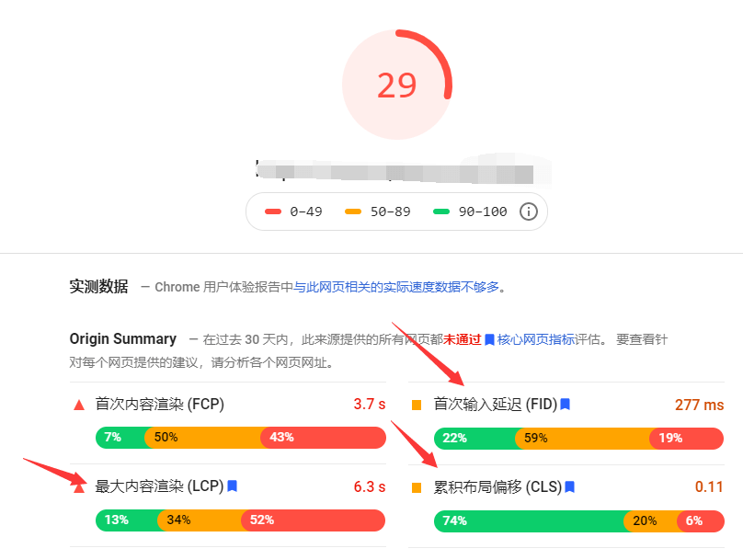743x560 pixels.
Task: Click the 277 ms FID value
Action: (x=699, y=405)
